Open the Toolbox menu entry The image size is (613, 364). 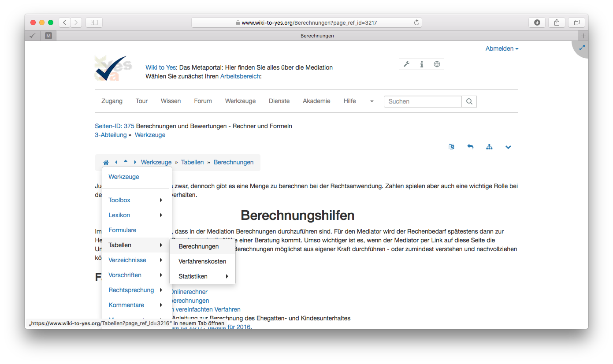click(119, 200)
